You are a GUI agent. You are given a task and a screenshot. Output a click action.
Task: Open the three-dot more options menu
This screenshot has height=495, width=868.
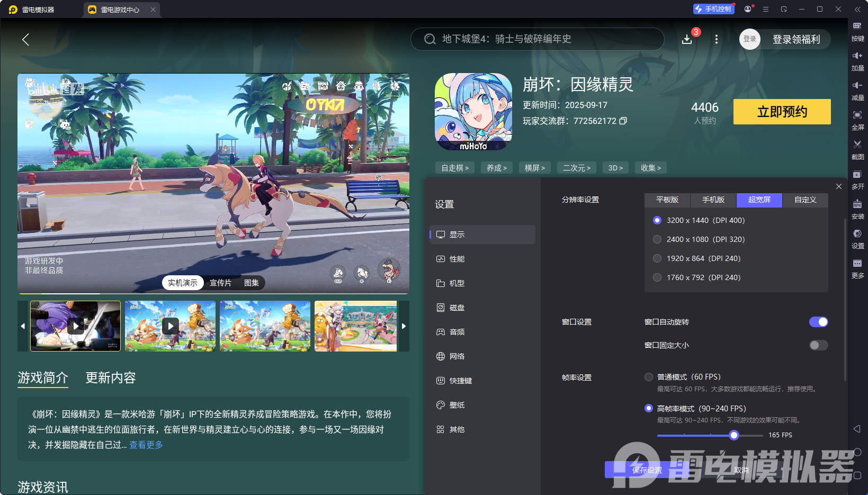(716, 39)
